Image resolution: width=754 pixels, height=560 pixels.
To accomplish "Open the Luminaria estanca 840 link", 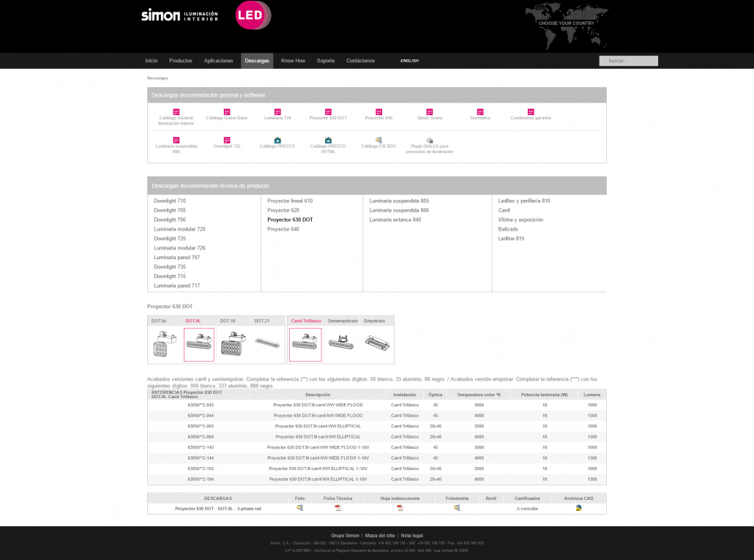I will (x=395, y=220).
